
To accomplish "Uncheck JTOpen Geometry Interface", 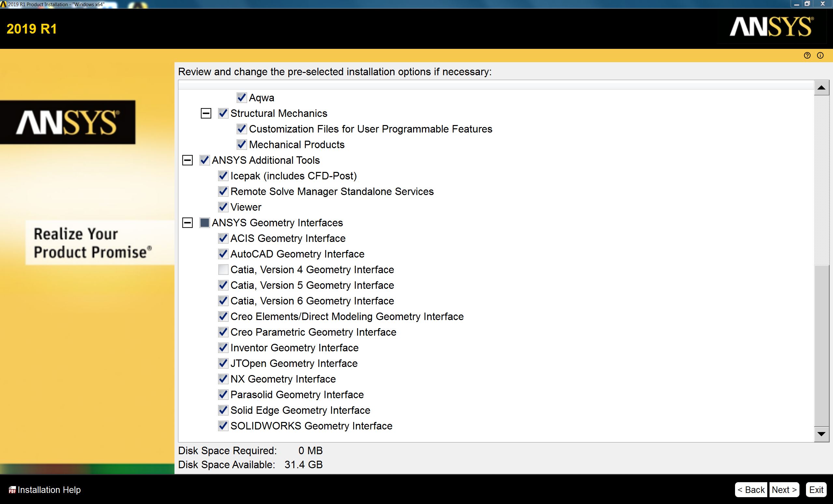I will (x=223, y=363).
